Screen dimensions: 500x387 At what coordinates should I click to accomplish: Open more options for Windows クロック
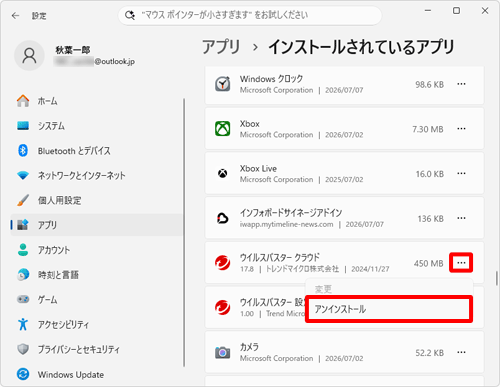[x=461, y=84]
